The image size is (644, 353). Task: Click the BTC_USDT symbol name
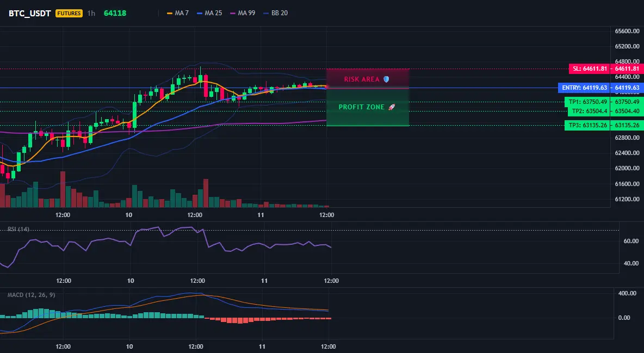coord(29,13)
